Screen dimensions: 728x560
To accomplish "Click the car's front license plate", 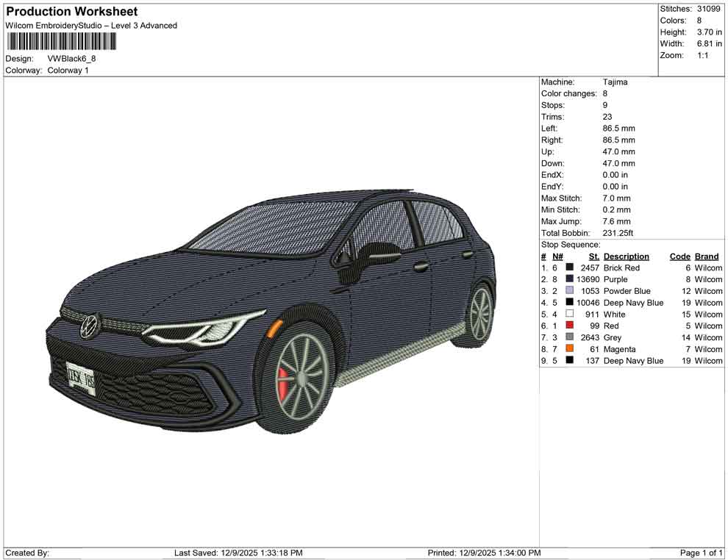I will tap(80, 378).
